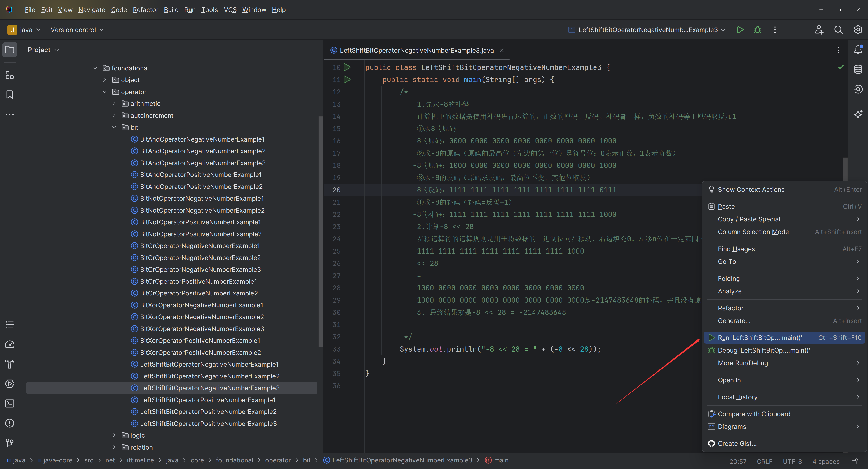Select Create Gist... in context menu
The width and height of the screenshot is (868, 469).
(784, 443)
